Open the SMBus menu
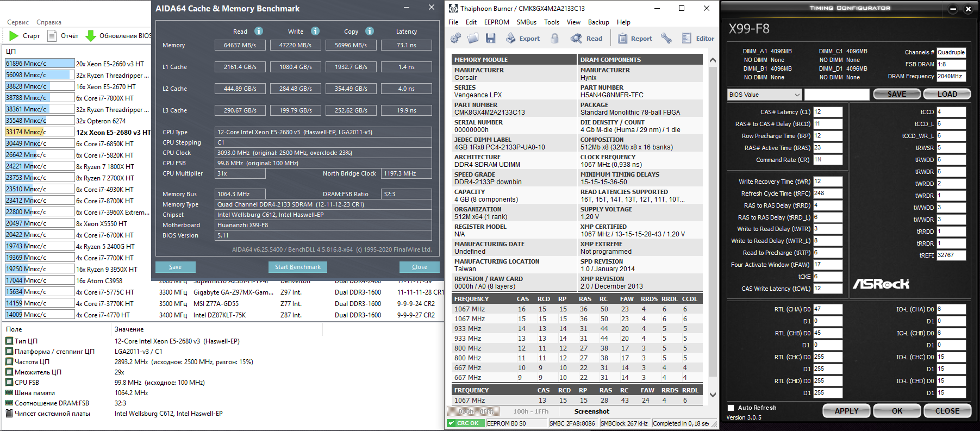Screen dimensions: 980x431 click(x=527, y=22)
